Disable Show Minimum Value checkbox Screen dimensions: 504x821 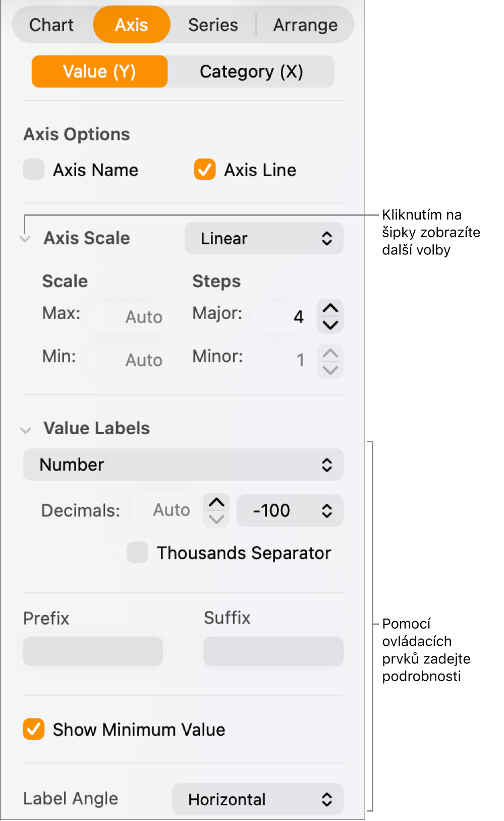[x=34, y=729]
